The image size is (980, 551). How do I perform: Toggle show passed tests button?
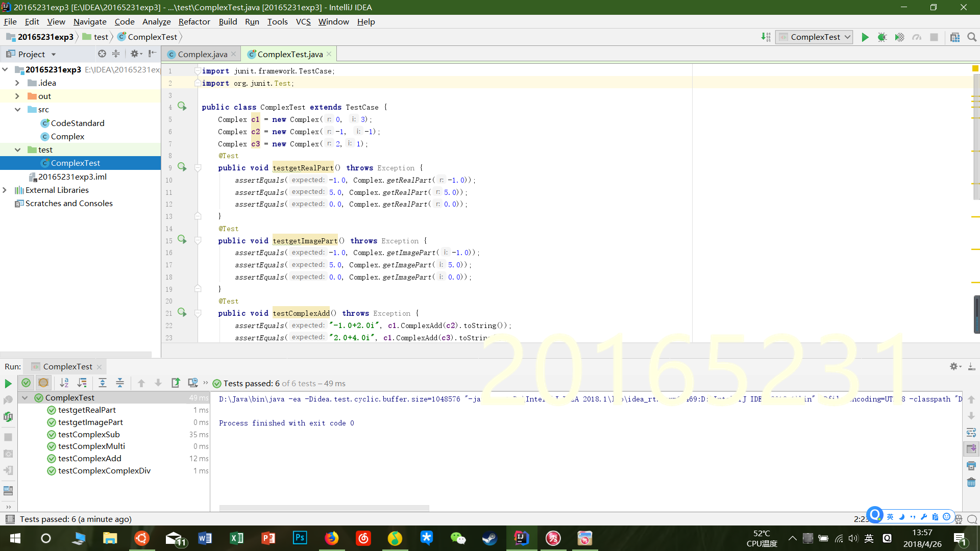pos(26,383)
